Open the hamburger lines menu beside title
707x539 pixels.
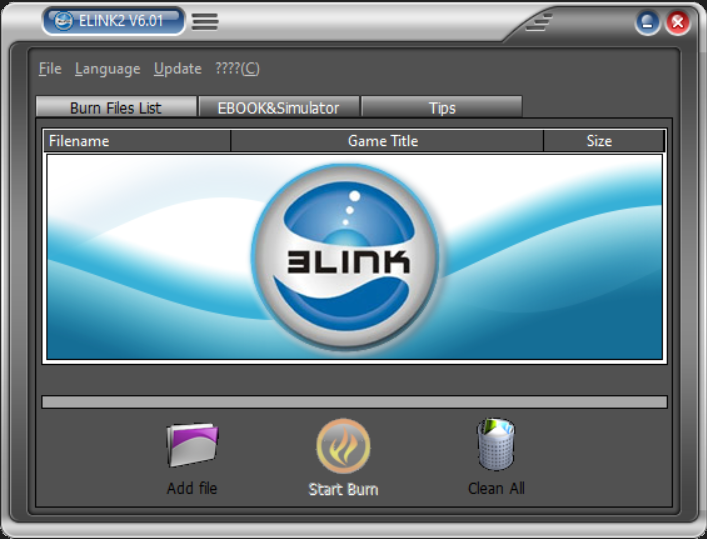coord(205,21)
